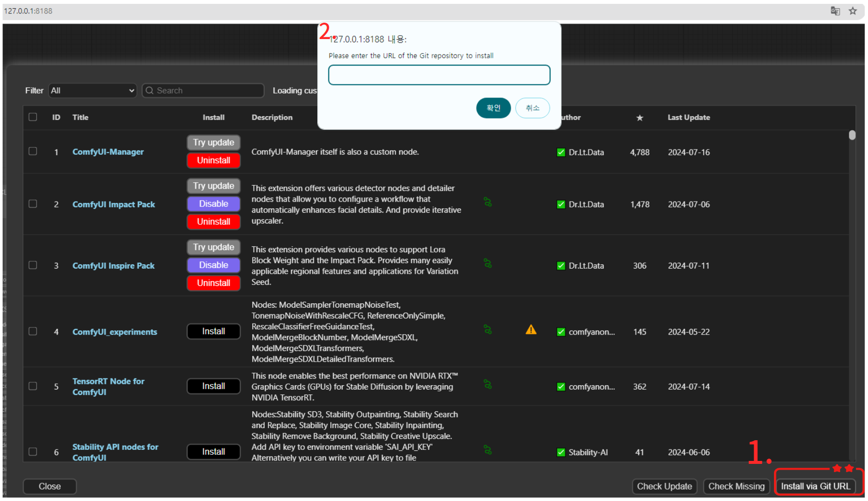Click the warning triangle on ComfyUI_experiments row
This screenshot has height=501, width=868.
click(531, 330)
